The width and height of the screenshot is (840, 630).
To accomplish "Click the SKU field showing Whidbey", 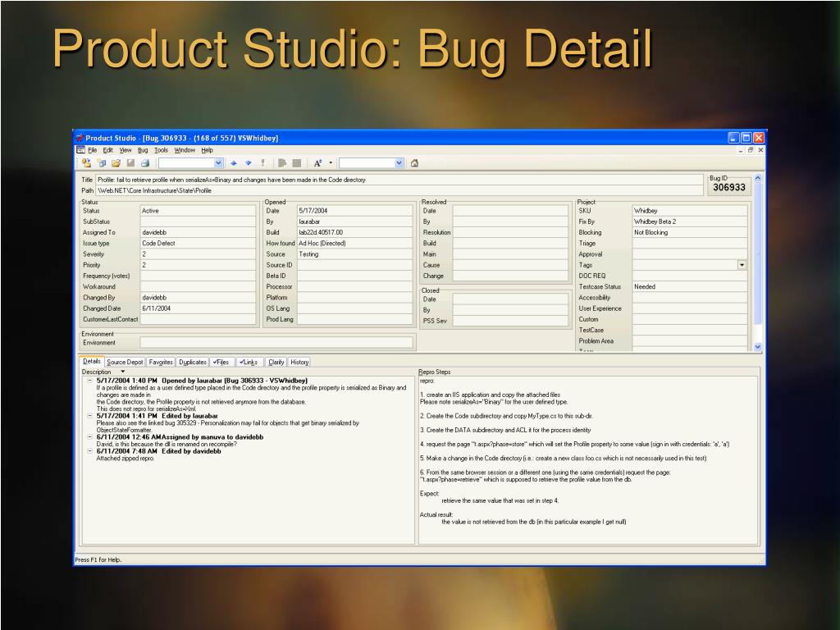I will [690, 211].
